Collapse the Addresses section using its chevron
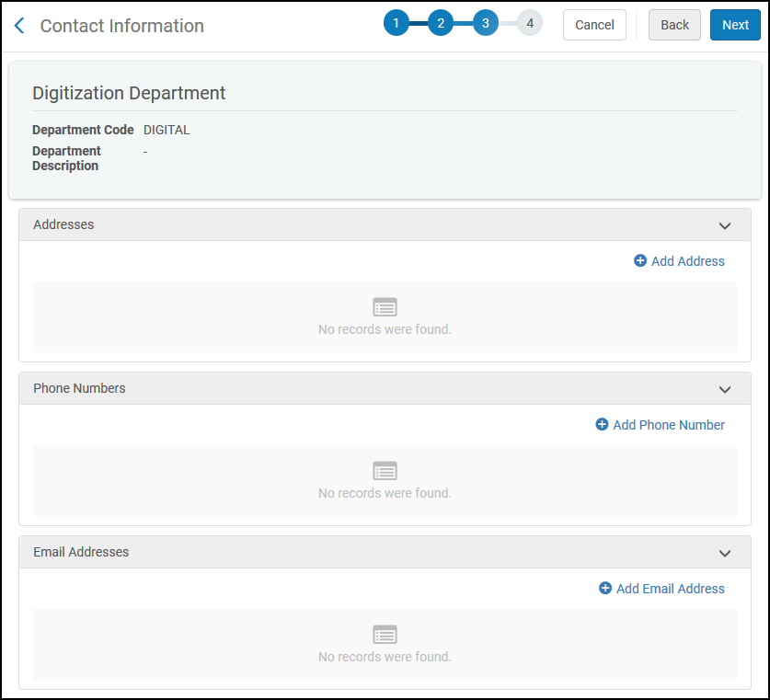770x700 pixels. click(725, 225)
